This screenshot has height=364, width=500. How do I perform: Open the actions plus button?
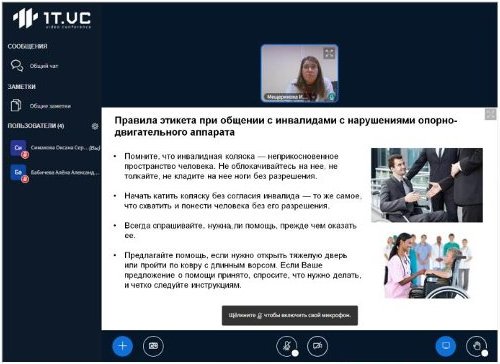pos(122,346)
